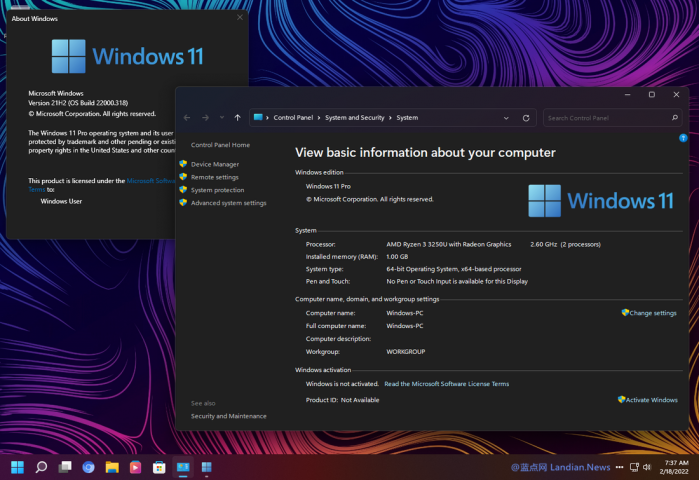The image size is (700, 480).
Task: Expand the address bar history dropdown
Action: pos(507,118)
